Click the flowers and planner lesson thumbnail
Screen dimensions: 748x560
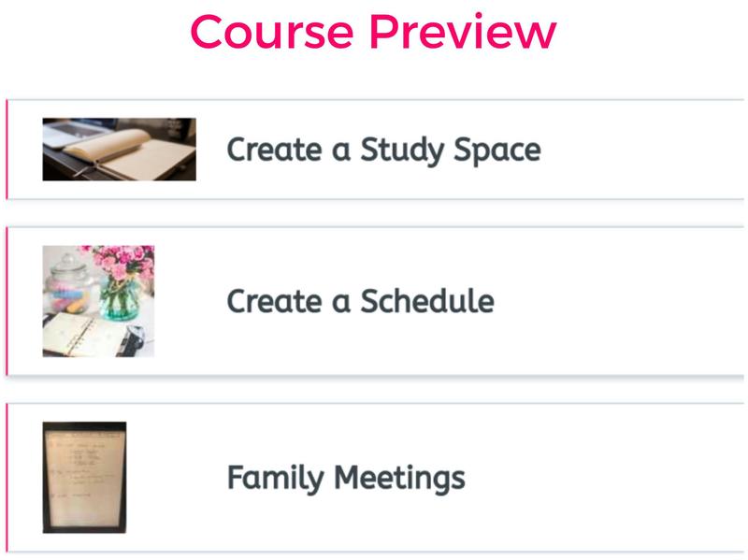(98, 301)
